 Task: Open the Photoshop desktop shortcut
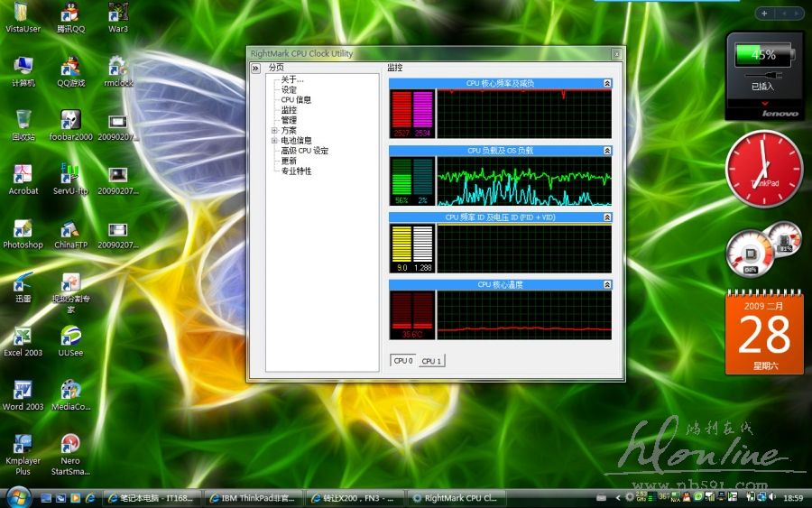[x=23, y=231]
